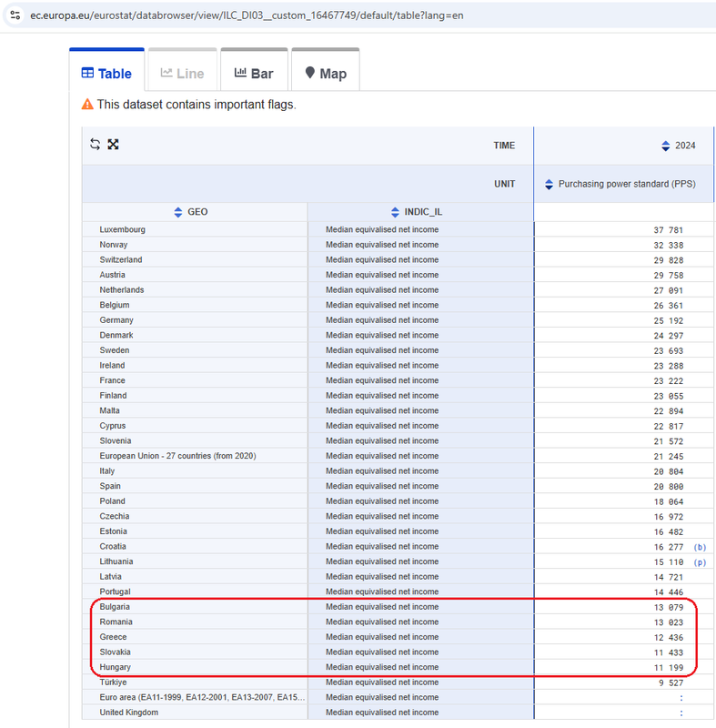Viewport: 716px width, 728px height.
Task: Select European Union - 27 countries row
Action: (x=177, y=456)
